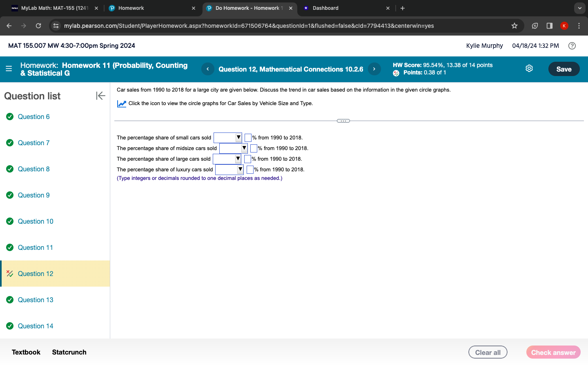Image resolution: width=588 pixels, height=368 pixels.
Task: Bookmark this page with the star
Action: (514, 25)
